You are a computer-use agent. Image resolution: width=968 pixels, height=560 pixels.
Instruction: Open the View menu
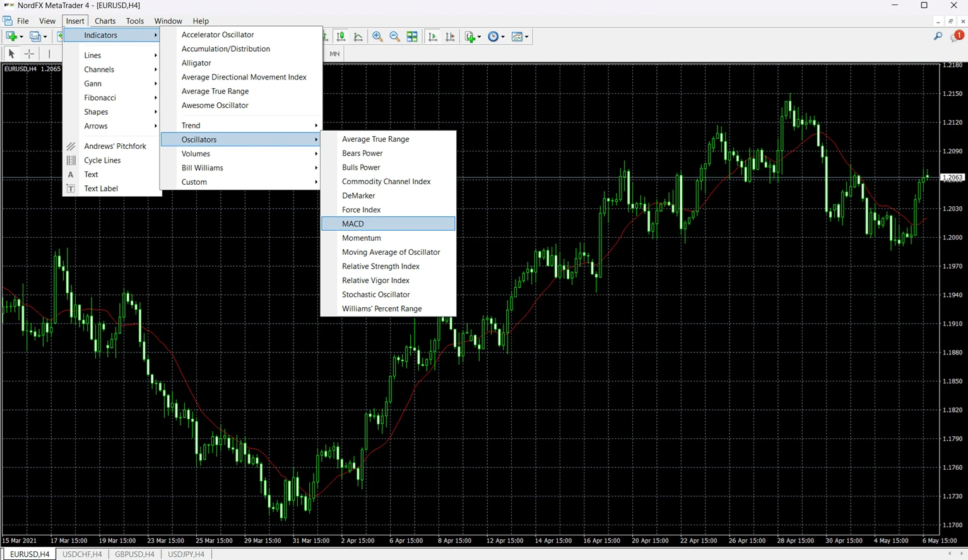(x=47, y=21)
